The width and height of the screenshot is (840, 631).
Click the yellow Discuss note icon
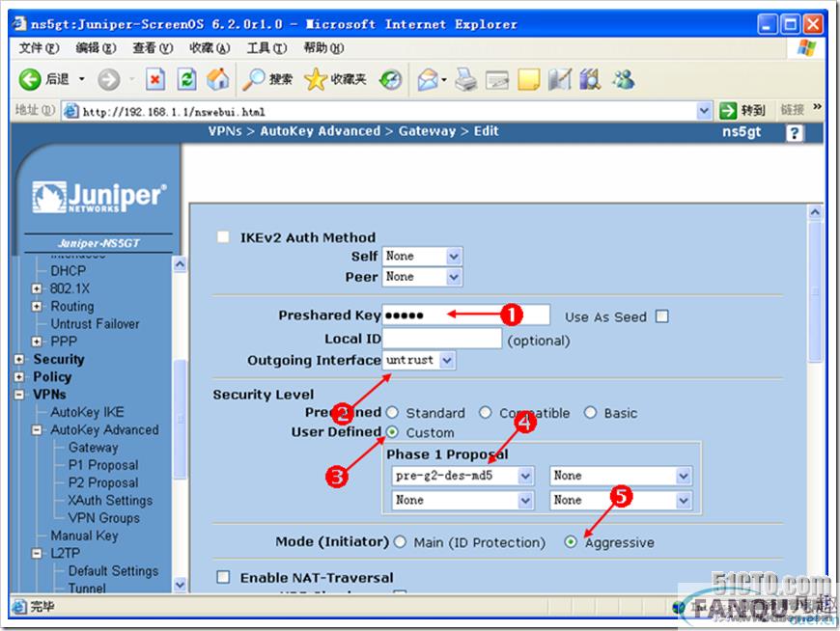coord(528,80)
